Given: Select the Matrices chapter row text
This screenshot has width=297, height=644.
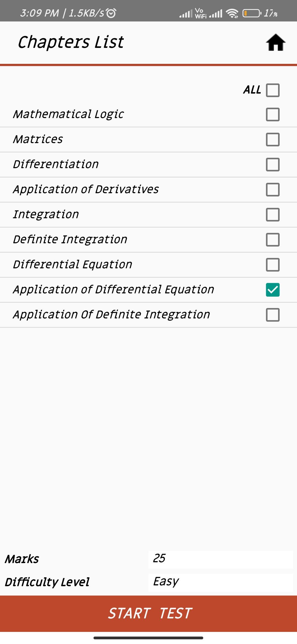Looking at the screenshot, I should (x=38, y=139).
